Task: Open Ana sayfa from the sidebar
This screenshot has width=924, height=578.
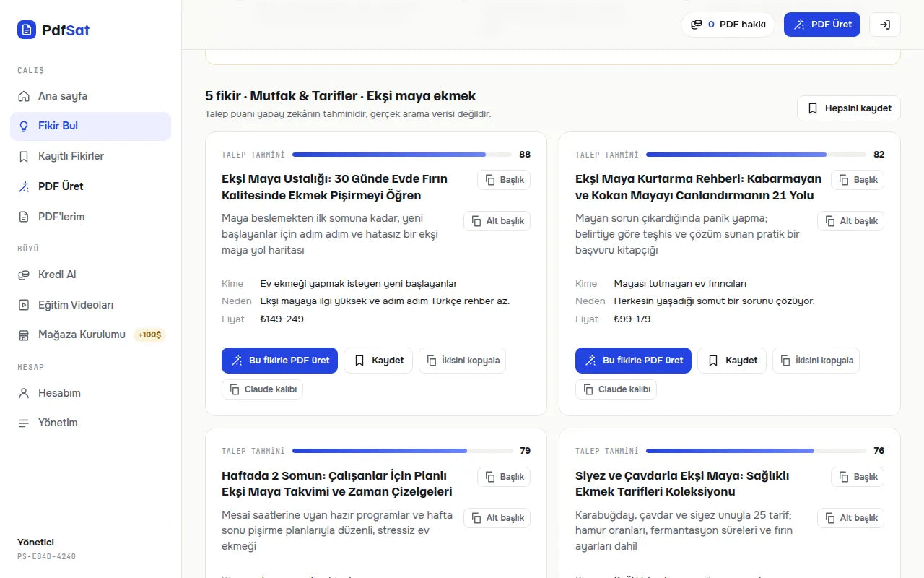Action: tap(90, 96)
